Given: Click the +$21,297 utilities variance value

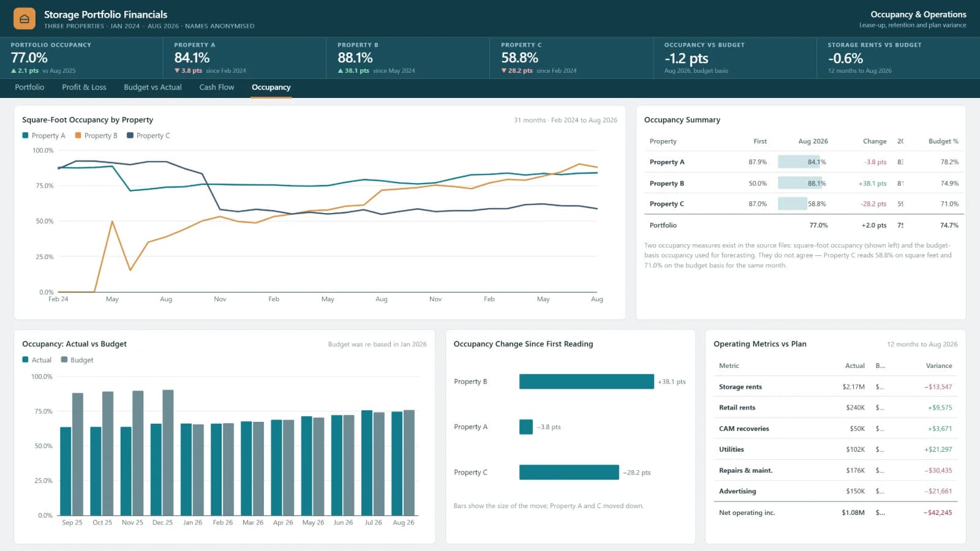Looking at the screenshot, I should tap(938, 449).
